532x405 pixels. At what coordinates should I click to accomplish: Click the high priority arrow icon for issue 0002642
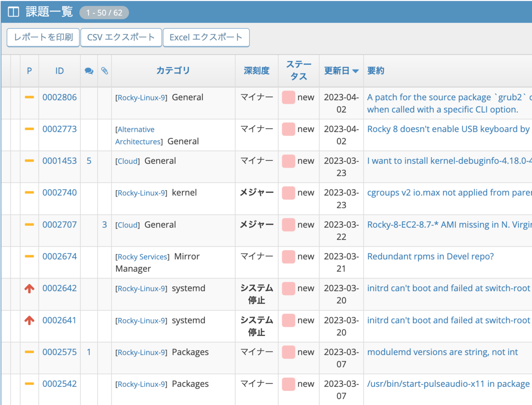(x=29, y=288)
